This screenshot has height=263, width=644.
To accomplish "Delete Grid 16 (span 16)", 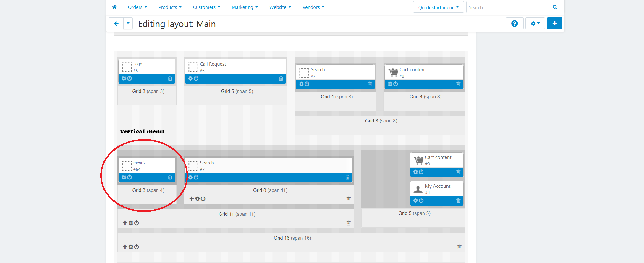I will (459, 247).
